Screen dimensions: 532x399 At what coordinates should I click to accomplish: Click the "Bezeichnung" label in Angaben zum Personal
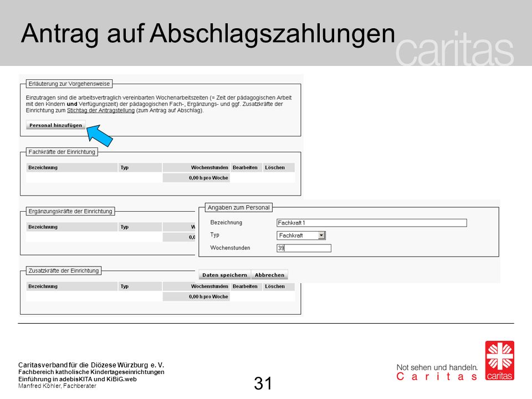[x=226, y=223]
